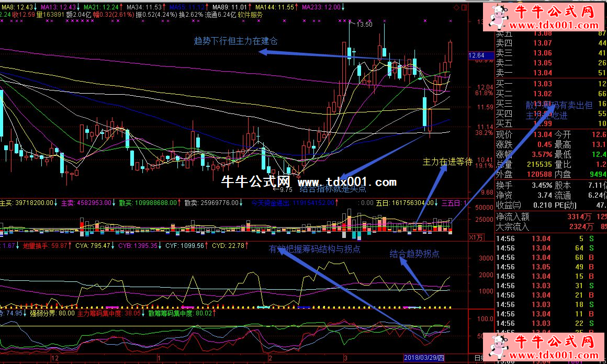Click the 净流入额 3314万 row
This screenshot has width=607, height=364.
(551, 217)
